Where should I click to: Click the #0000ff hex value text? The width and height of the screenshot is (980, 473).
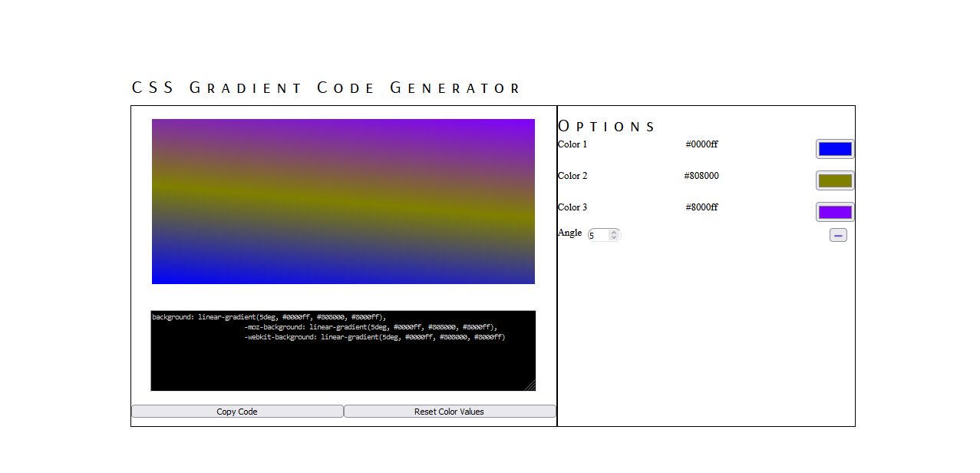point(701,144)
